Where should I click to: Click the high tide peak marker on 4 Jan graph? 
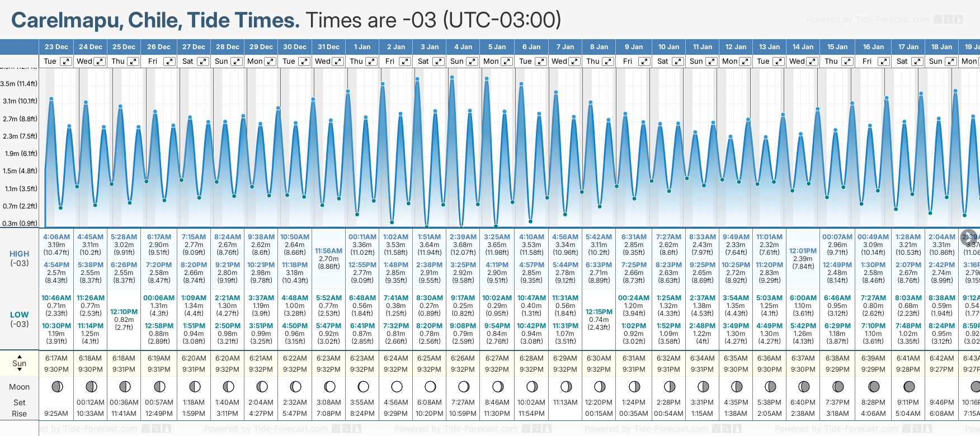coord(452,78)
